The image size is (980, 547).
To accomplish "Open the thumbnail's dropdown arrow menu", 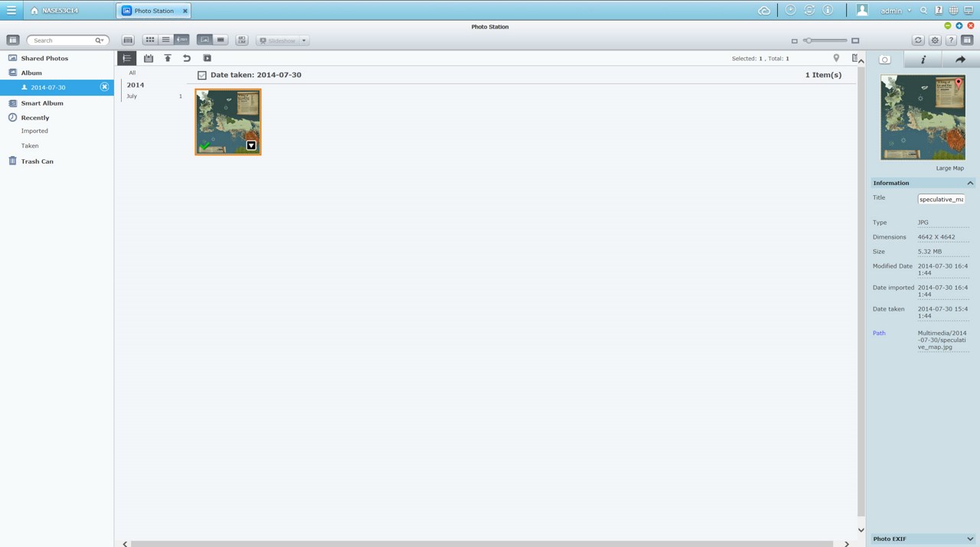I will [251, 145].
